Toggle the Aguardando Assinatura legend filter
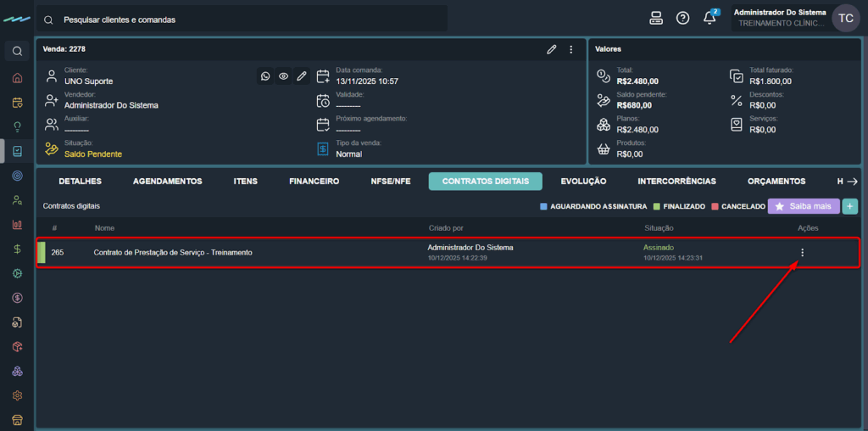This screenshot has height=431, width=868. (x=593, y=206)
